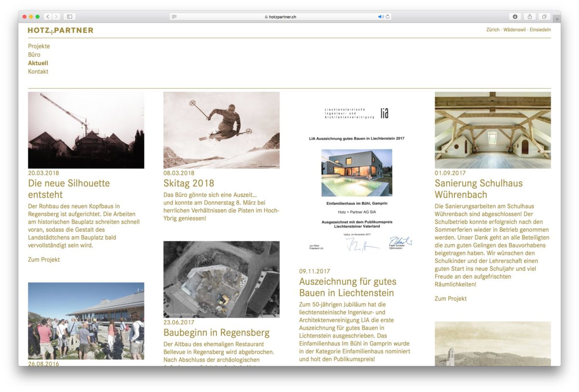This screenshot has width=579, height=392.
Task: Open 'Zum Projekt' link under Regensberg silhouette article
Action: tap(44, 260)
